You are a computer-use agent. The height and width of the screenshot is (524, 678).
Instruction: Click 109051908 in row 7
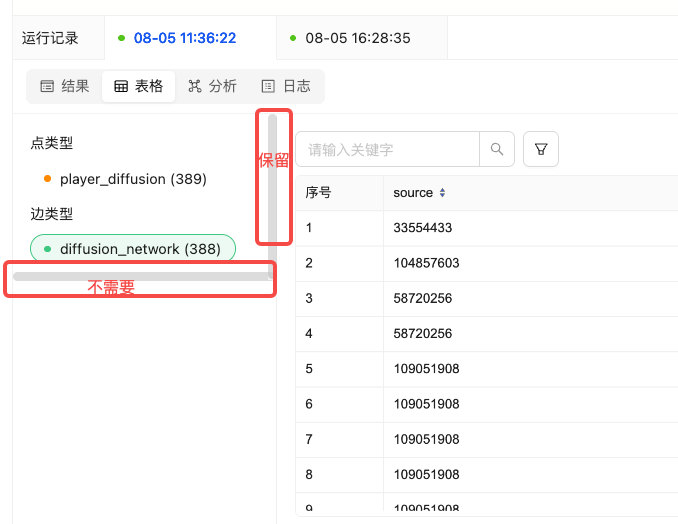tap(426, 439)
